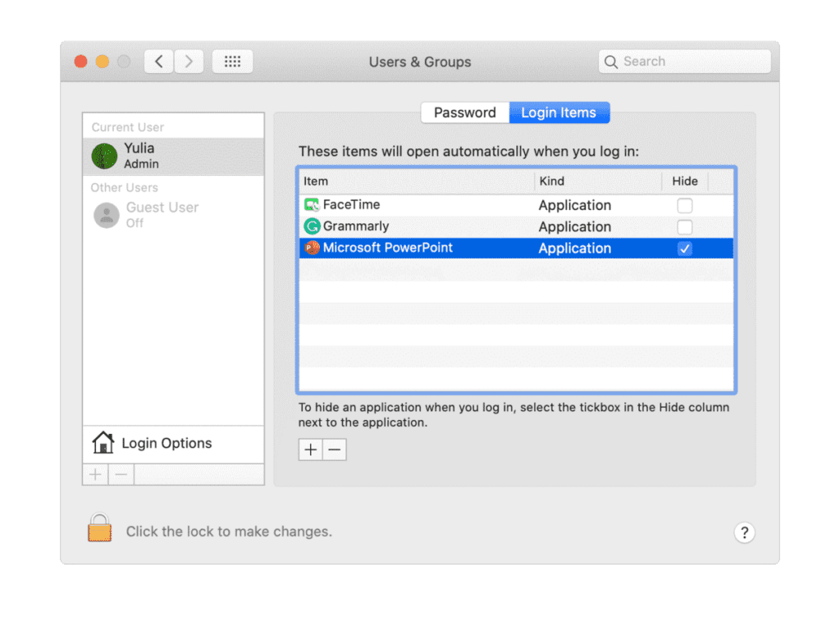Click in the Search field

point(685,62)
